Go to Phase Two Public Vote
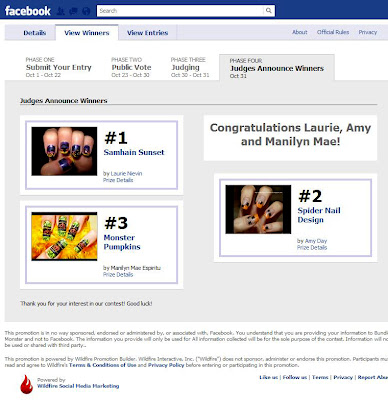Viewport: 388px width, 400px height. tap(131, 67)
